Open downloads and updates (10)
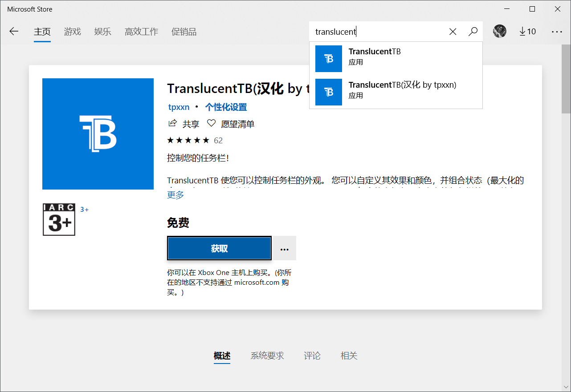571x392 pixels. tap(528, 32)
